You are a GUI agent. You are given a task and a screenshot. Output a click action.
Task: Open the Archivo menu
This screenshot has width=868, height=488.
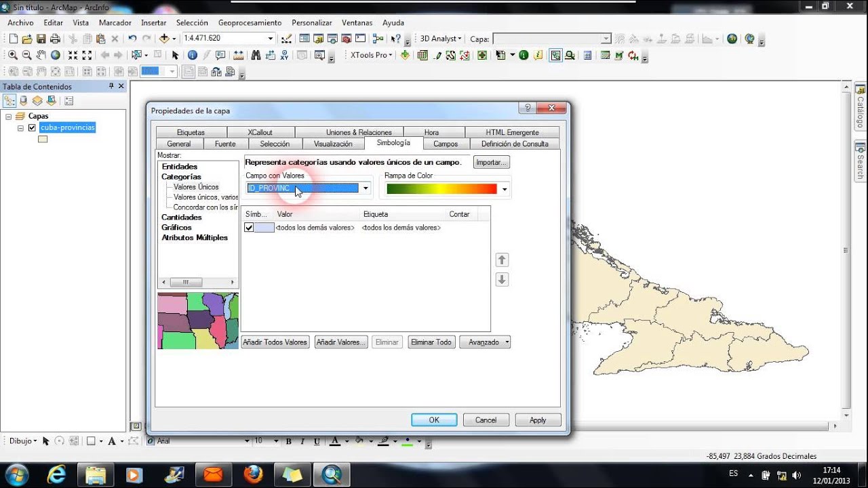(20, 22)
